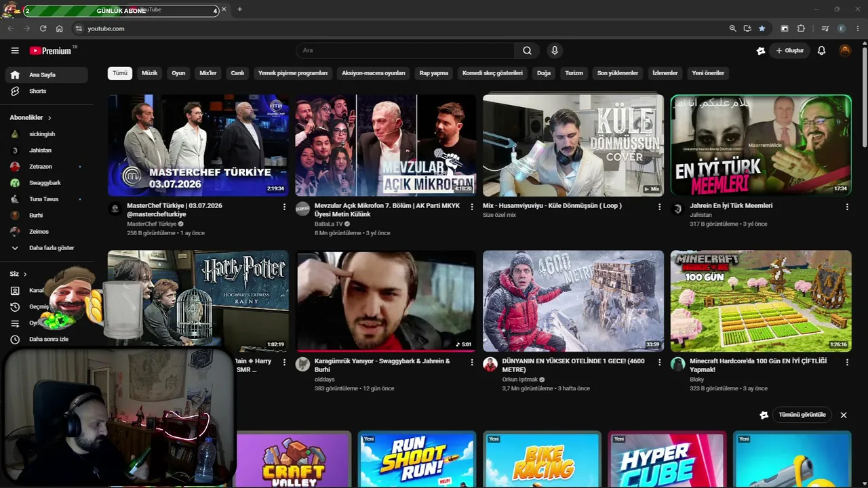Screen dimensions: 868x488
Task: Select the Rap yapma filter chip
Action: (x=434, y=73)
